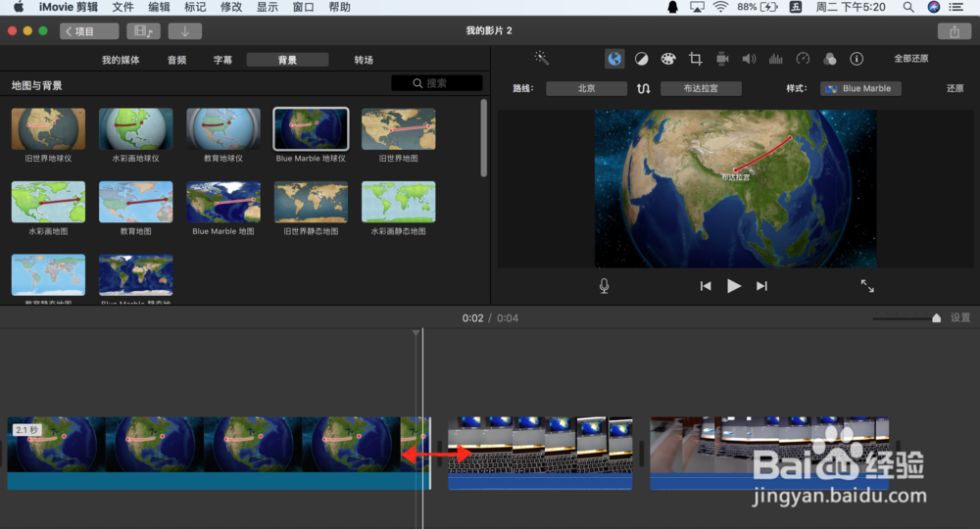Show clip information icon
Image resolution: width=980 pixels, height=529 pixels.
tap(857, 59)
